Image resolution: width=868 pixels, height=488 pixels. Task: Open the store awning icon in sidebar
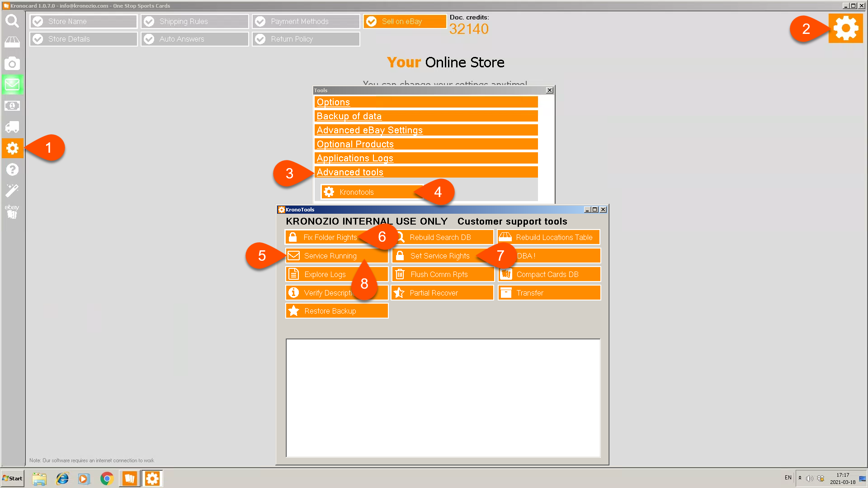[12, 42]
